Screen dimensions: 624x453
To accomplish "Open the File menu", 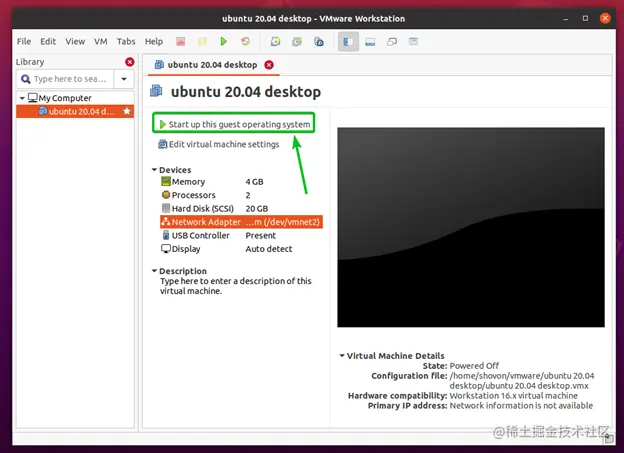I will (24, 41).
